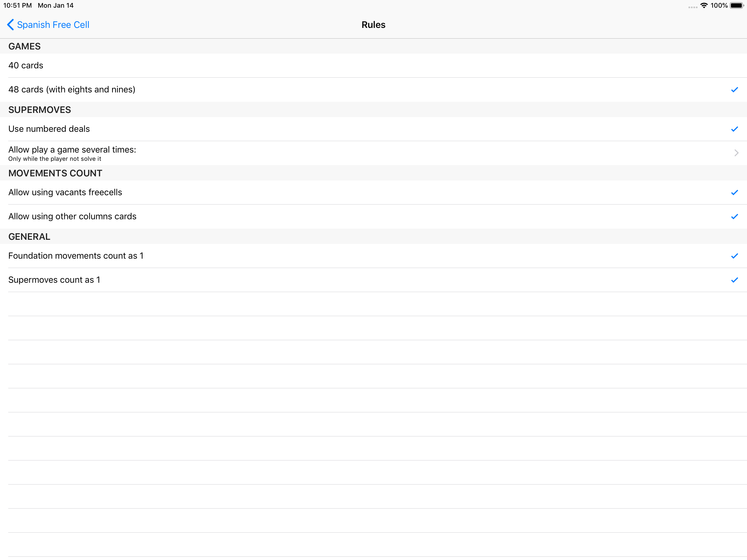Click checkmark next to 48 cards option
Screen dimensions: 747x560
pyautogui.click(x=734, y=89)
